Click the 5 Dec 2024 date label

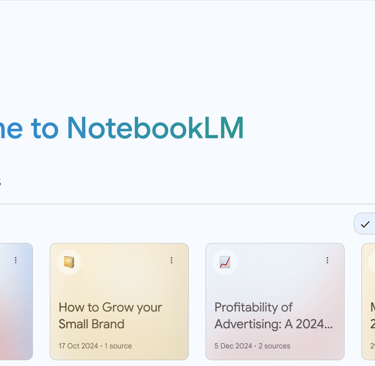point(233,346)
